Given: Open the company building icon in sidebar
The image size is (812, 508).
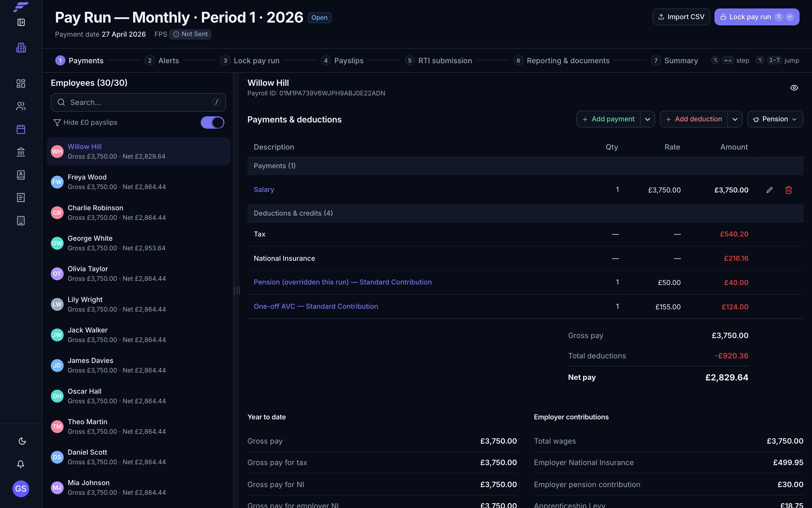Looking at the screenshot, I should point(21,47).
